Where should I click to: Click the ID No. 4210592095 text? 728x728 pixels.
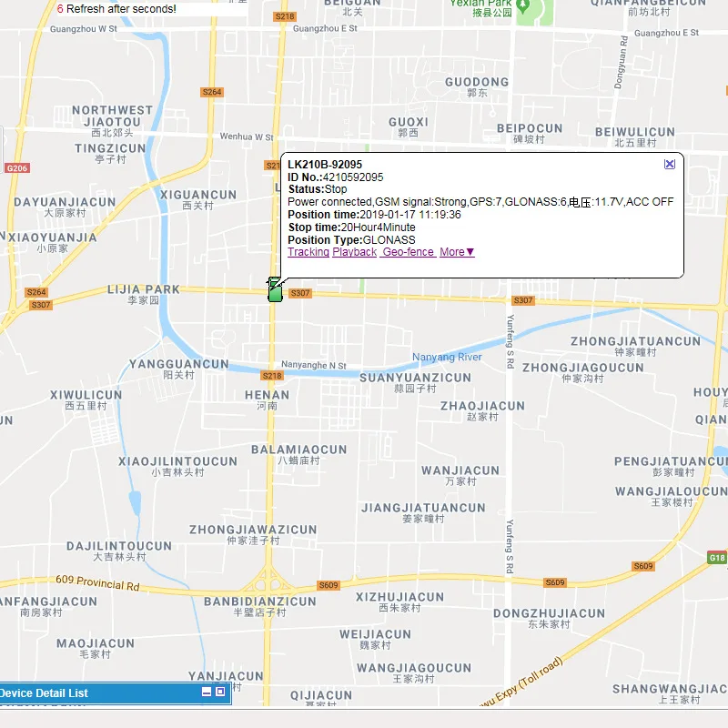(x=335, y=177)
